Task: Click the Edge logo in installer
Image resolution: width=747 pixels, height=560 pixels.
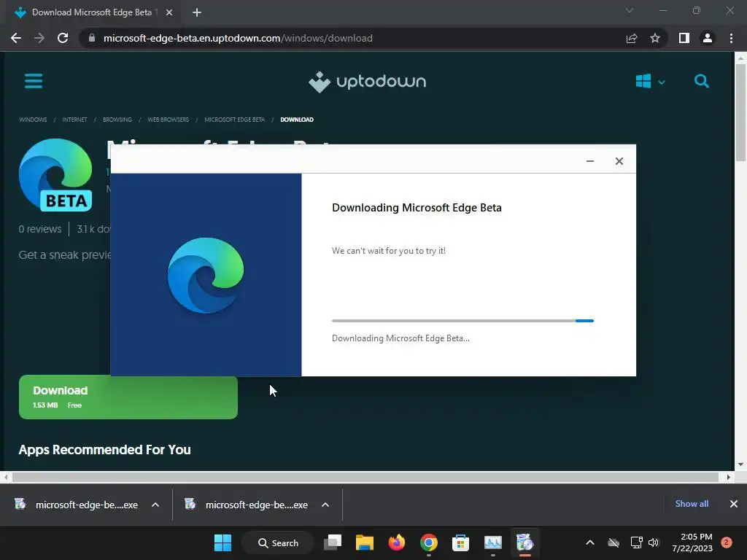Action: point(206,275)
